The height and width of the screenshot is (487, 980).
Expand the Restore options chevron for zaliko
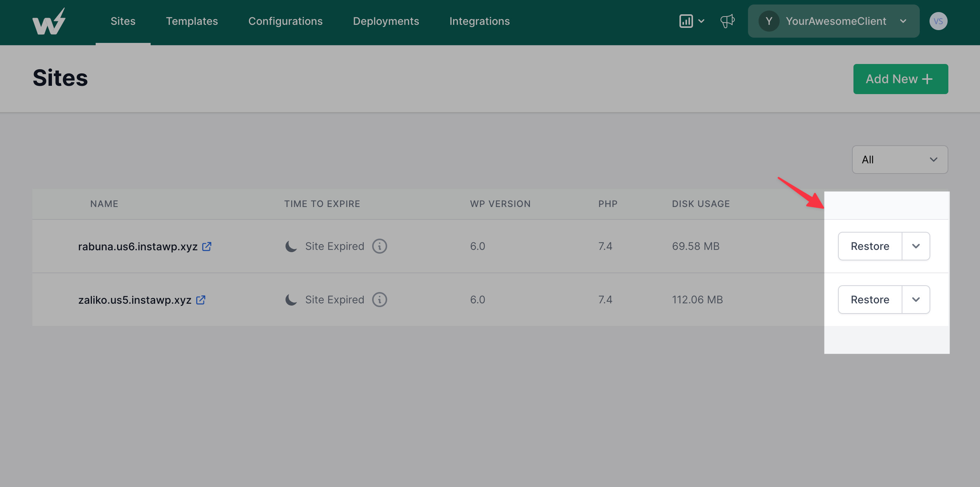point(916,300)
